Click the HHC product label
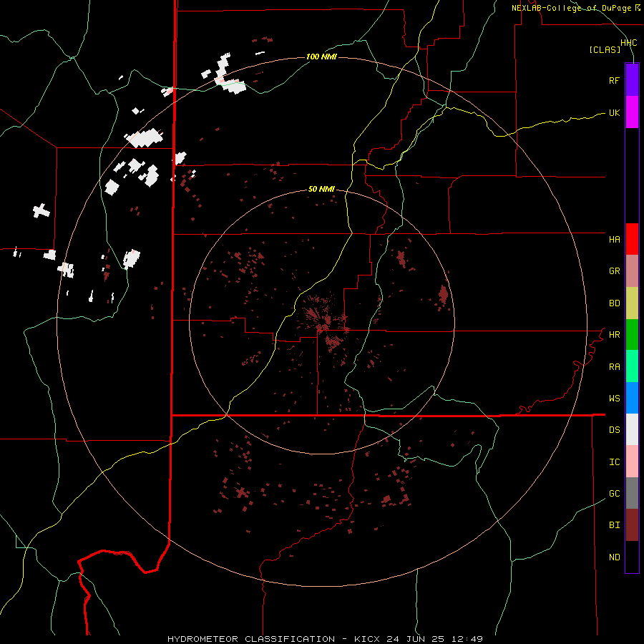The image size is (644, 644). pyautogui.click(x=628, y=43)
